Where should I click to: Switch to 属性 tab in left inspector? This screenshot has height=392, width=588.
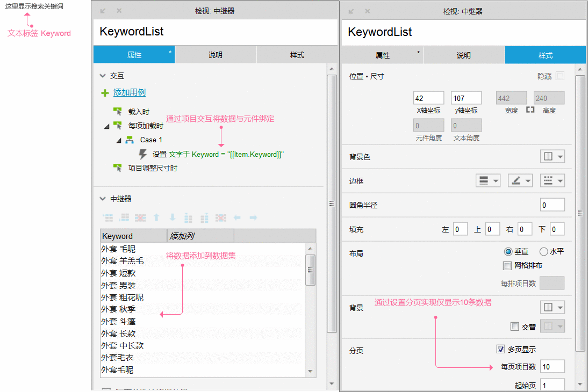pyautogui.click(x=134, y=55)
